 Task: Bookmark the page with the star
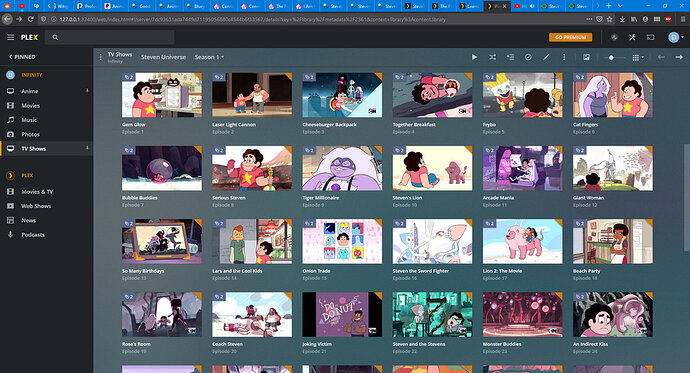(609, 19)
